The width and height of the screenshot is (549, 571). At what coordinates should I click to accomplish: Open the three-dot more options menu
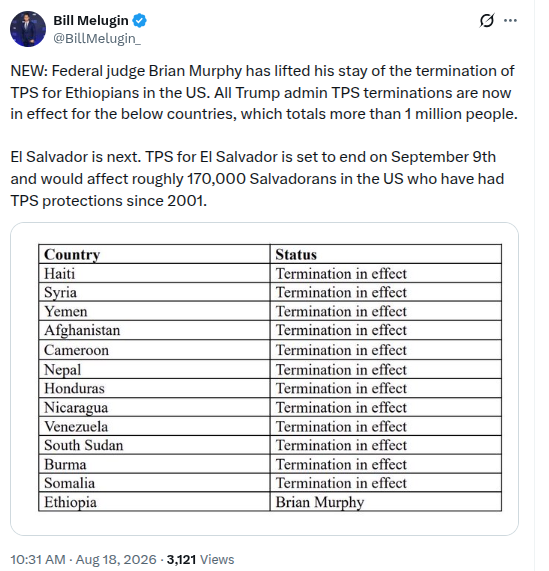(510, 20)
